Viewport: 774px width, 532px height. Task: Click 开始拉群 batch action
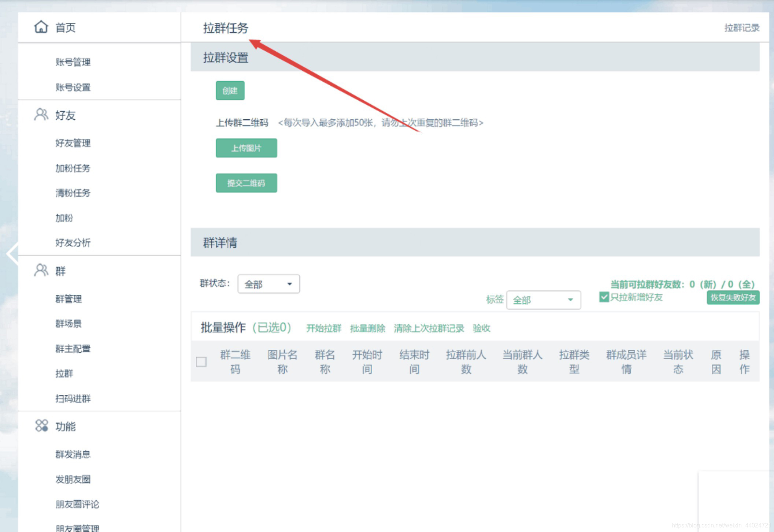[x=324, y=328]
